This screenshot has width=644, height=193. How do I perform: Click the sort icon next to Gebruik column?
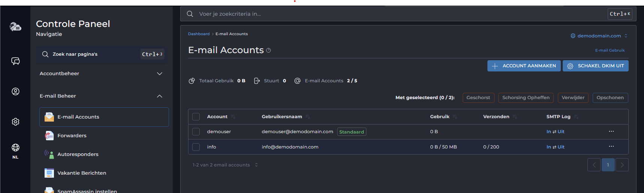pos(455,117)
